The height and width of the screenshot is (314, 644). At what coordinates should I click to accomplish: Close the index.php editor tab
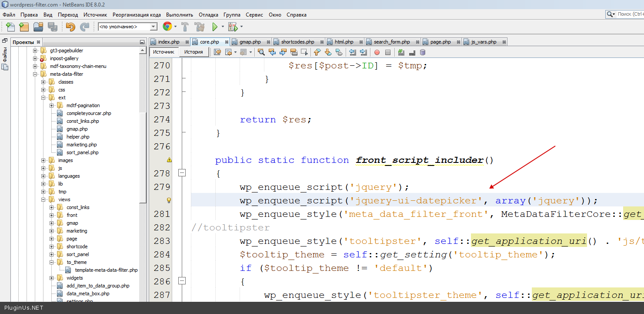pyautogui.click(x=187, y=42)
